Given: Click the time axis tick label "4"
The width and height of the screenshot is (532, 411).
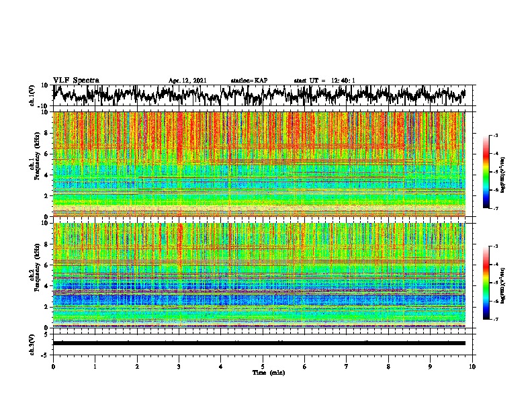Looking at the screenshot, I should coord(221,367).
